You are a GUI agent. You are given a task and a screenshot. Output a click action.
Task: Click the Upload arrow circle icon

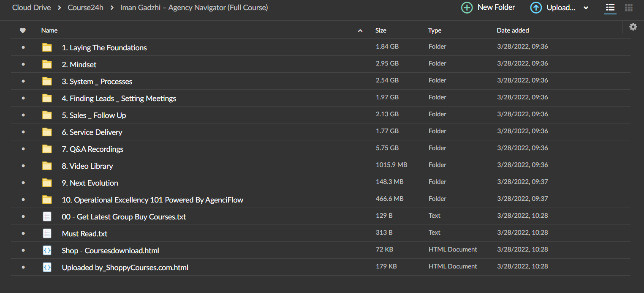536,8
